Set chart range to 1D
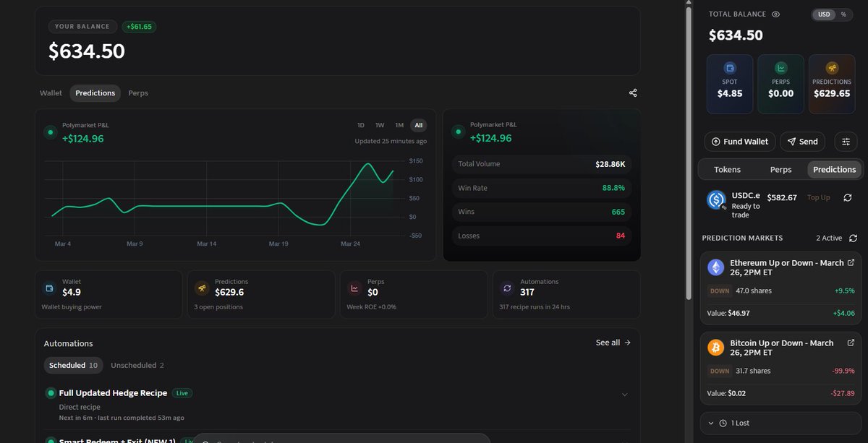The height and width of the screenshot is (443, 868). 361,125
